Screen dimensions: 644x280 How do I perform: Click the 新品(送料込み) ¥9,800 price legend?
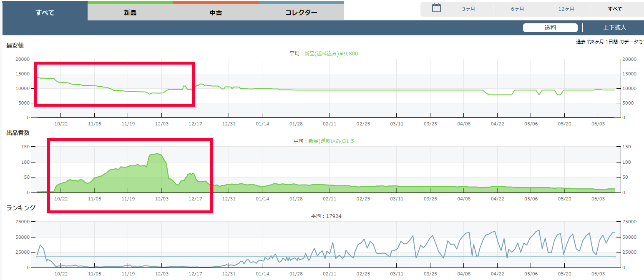click(x=331, y=54)
